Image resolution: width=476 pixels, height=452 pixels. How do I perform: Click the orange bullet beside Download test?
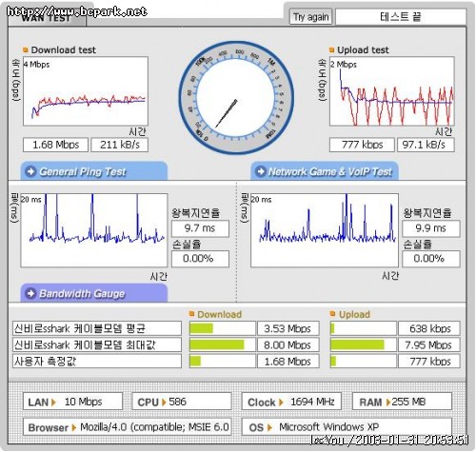click(x=26, y=49)
